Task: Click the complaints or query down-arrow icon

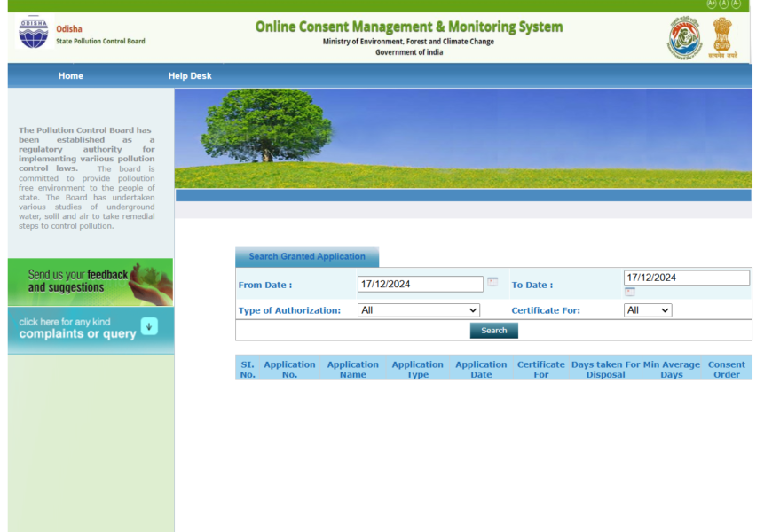Action: (x=149, y=326)
